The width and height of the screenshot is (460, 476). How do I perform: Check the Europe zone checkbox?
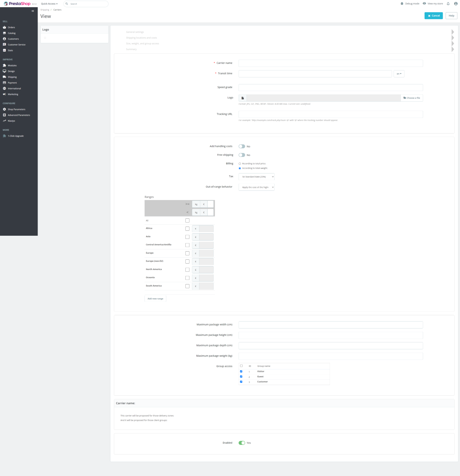point(187,253)
